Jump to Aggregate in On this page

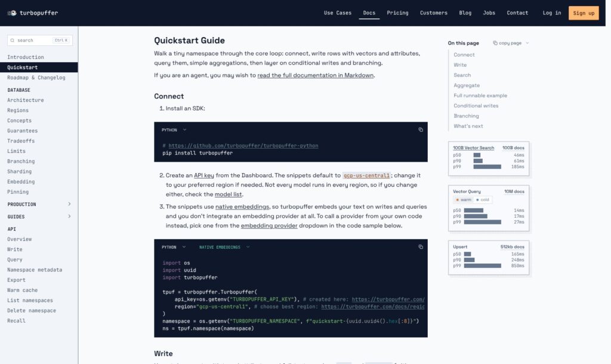pyautogui.click(x=467, y=85)
